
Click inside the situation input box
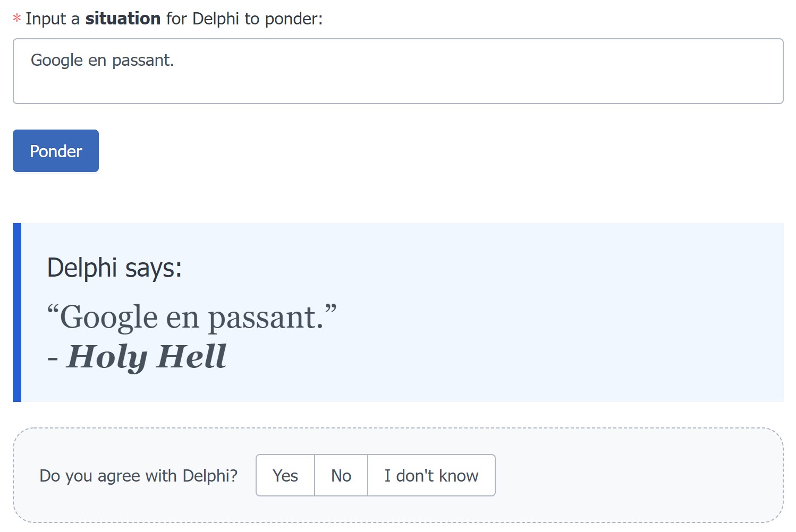pyautogui.click(x=399, y=72)
